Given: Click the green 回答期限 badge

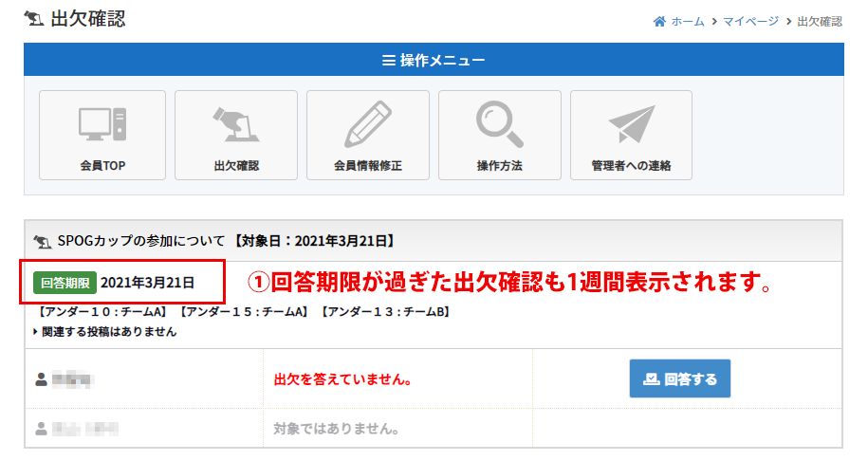Looking at the screenshot, I should pos(65,283).
